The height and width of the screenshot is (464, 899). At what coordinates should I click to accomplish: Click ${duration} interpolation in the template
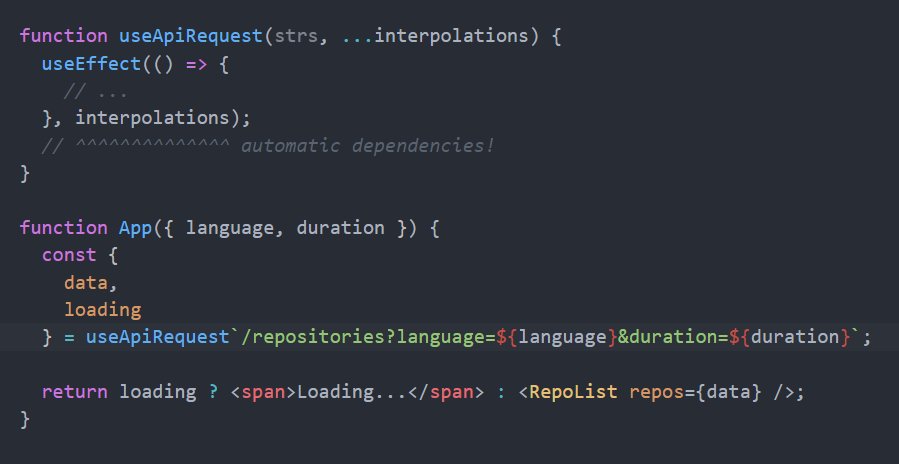tap(789, 337)
